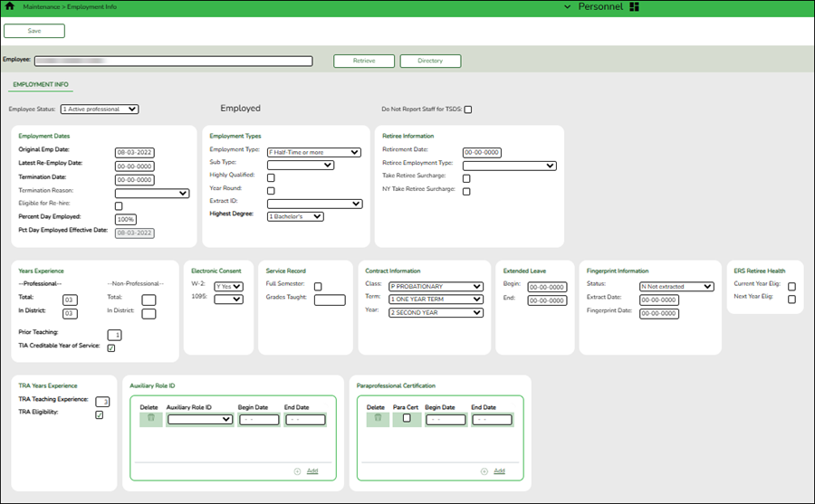Check the Para Cert box

407,418
